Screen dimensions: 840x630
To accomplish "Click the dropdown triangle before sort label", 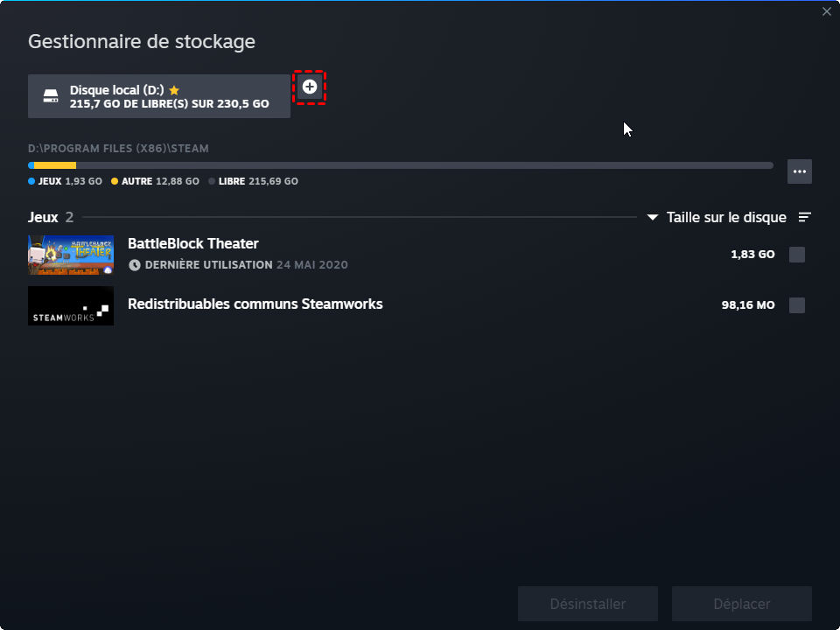I will coord(653,218).
